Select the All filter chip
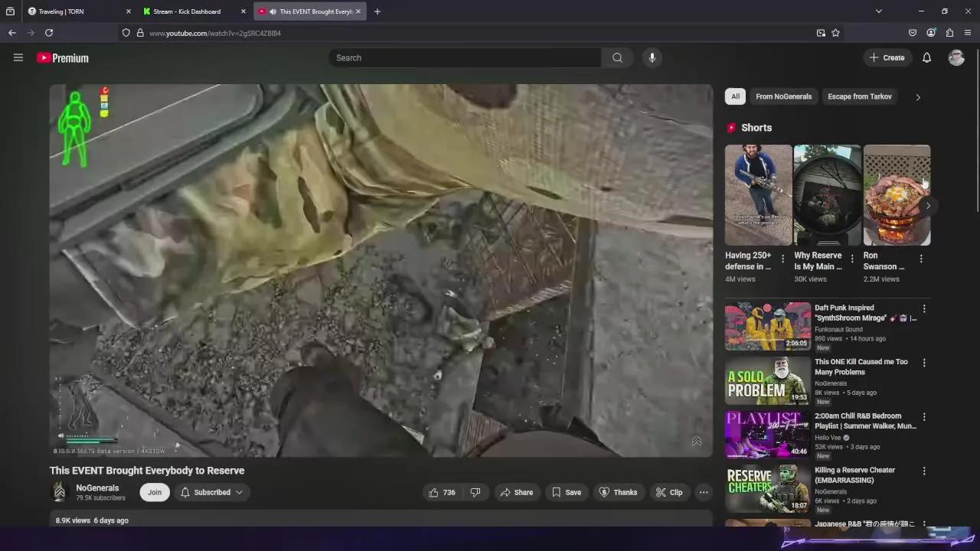The width and height of the screenshot is (980, 551). pyautogui.click(x=735, y=96)
